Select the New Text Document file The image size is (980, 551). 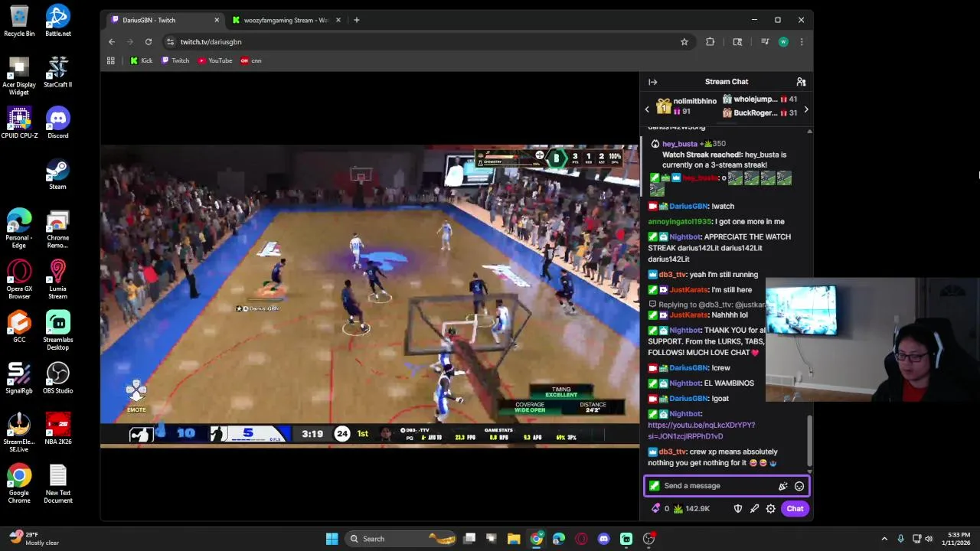click(x=58, y=484)
